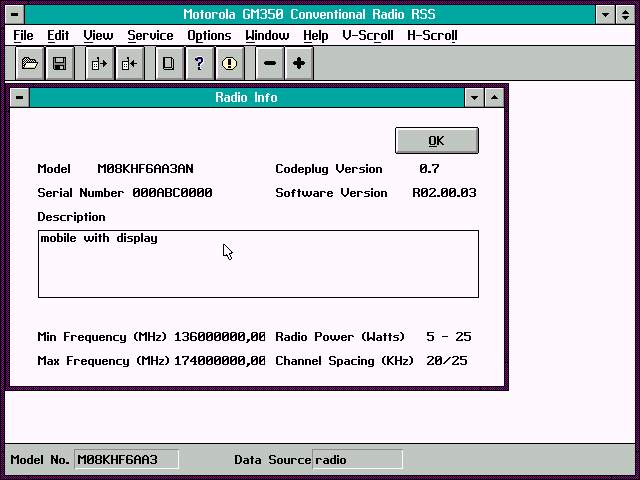The height and width of the screenshot is (480, 640).
Task: Restore the main RSS window
Action: pos(625,15)
